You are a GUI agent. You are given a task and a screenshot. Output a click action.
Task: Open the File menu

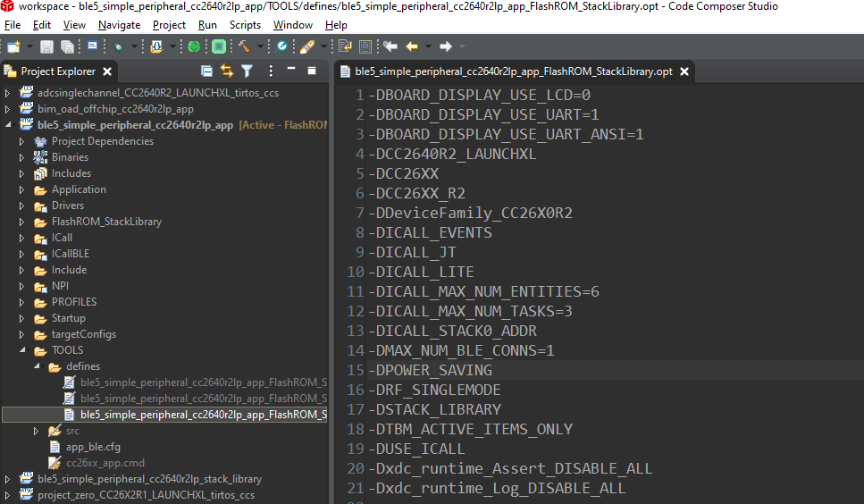point(13,25)
